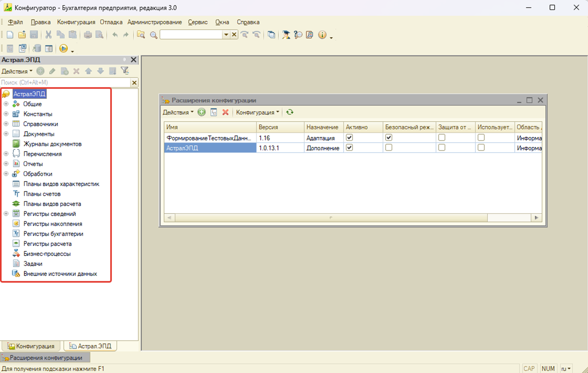Click the filter funnel icon in АстралЭПД panel
Viewport: 588px width, 373px height.
(x=125, y=71)
